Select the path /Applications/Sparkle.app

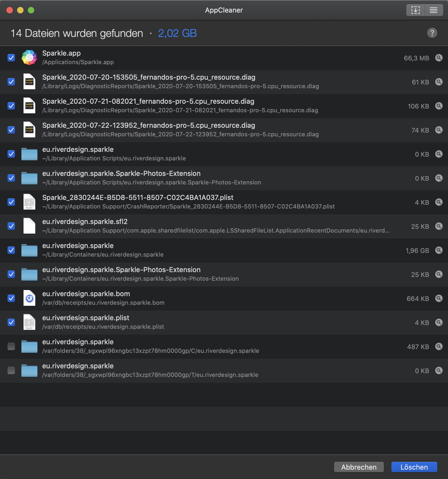coord(78,62)
